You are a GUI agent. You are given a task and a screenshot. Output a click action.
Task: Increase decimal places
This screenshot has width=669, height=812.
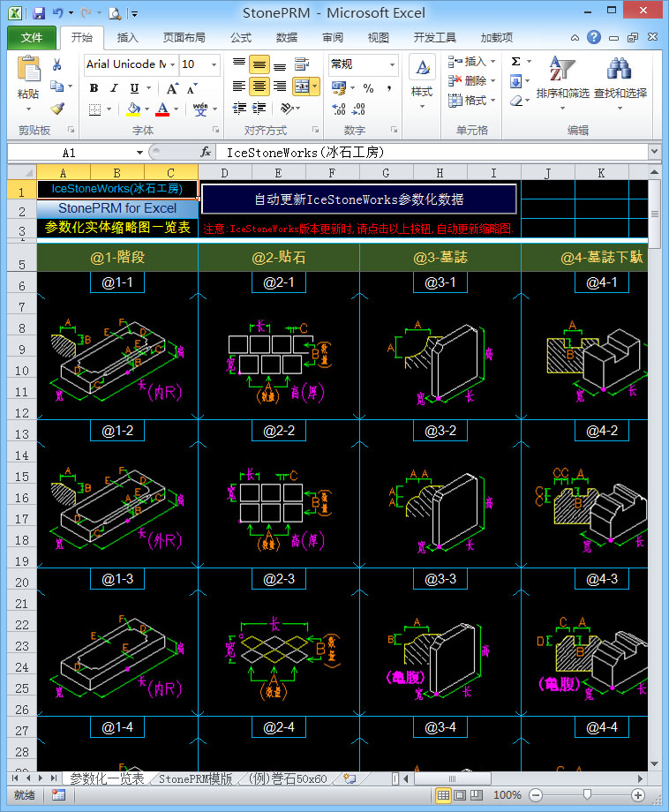(x=339, y=109)
